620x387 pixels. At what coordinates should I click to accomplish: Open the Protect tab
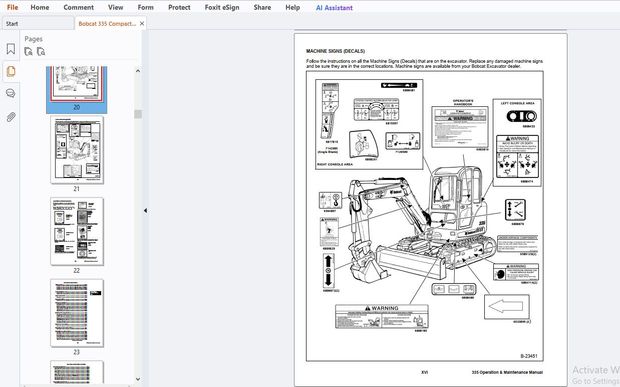tap(179, 7)
